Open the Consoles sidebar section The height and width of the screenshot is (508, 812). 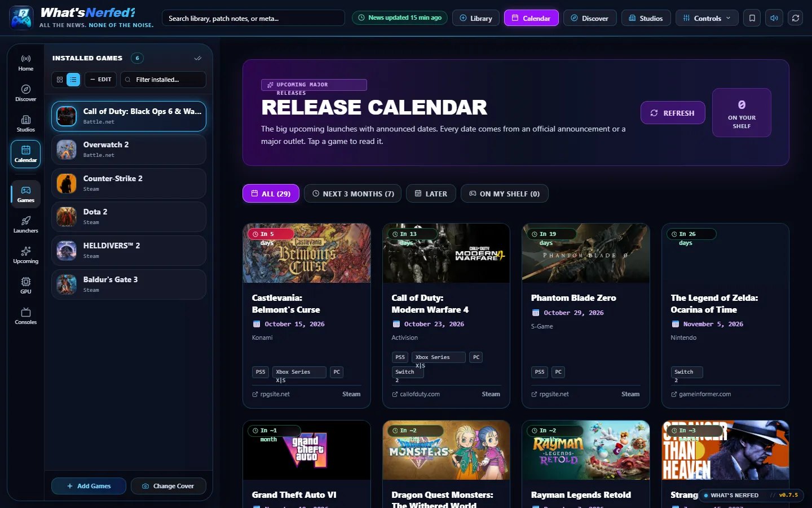point(25,316)
